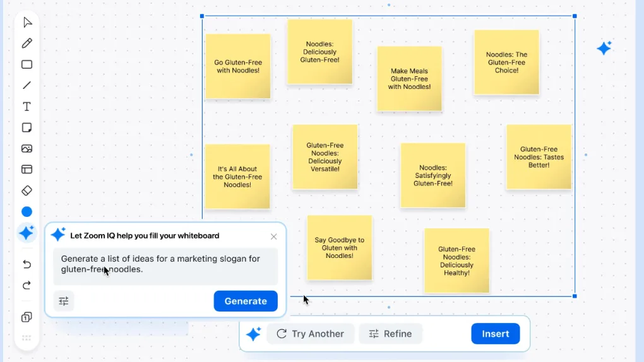
Task: Add a sticky note tool
Action: point(27,127)
